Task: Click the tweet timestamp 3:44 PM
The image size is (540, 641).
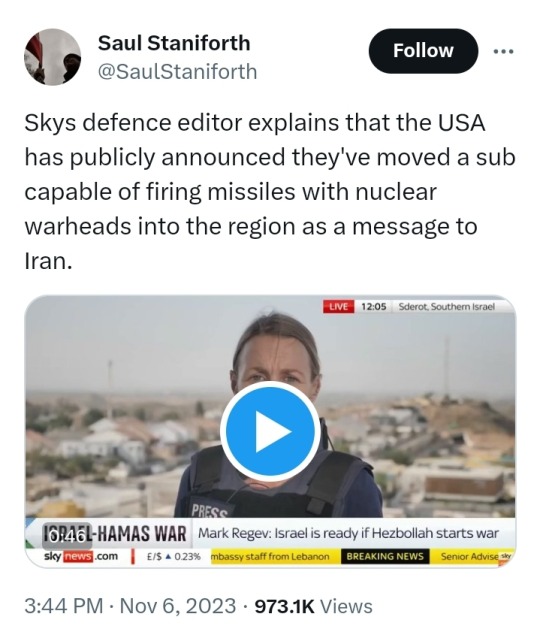Action: (63, 606)
